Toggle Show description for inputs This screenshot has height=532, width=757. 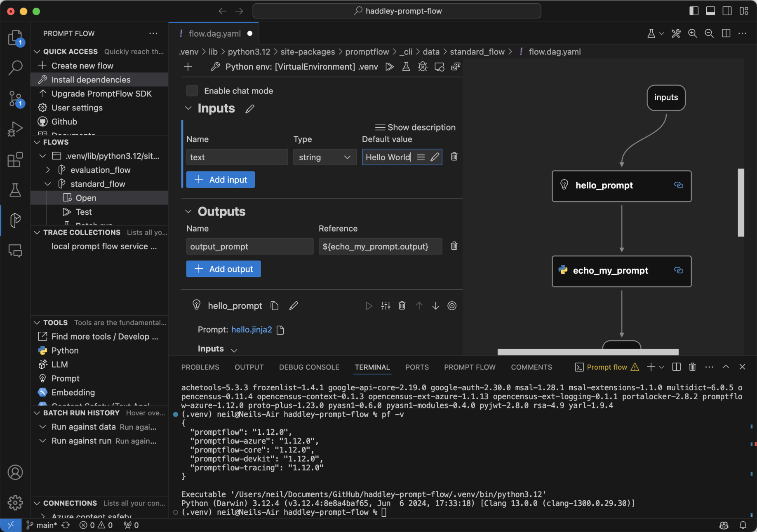point(415,127)
